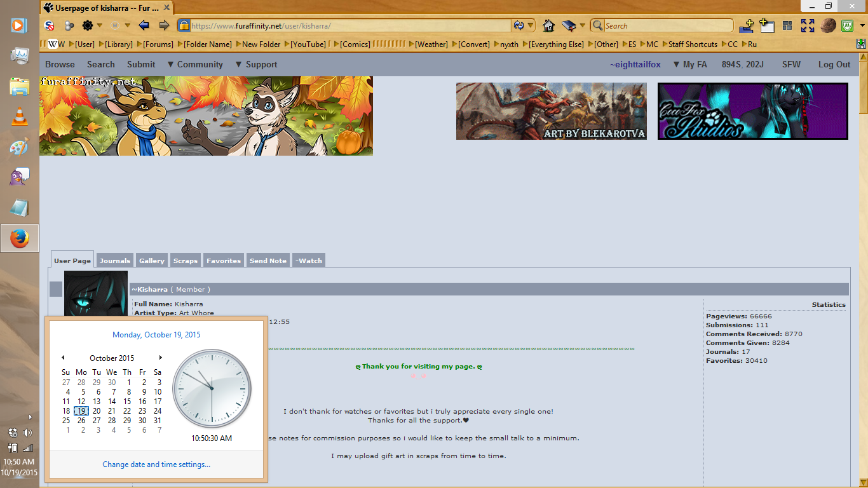Show hidden tray icons arrow

[30, 417]
